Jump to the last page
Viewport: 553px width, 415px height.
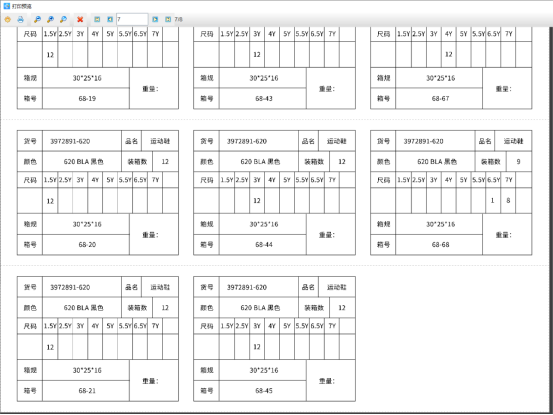(168, 19)
